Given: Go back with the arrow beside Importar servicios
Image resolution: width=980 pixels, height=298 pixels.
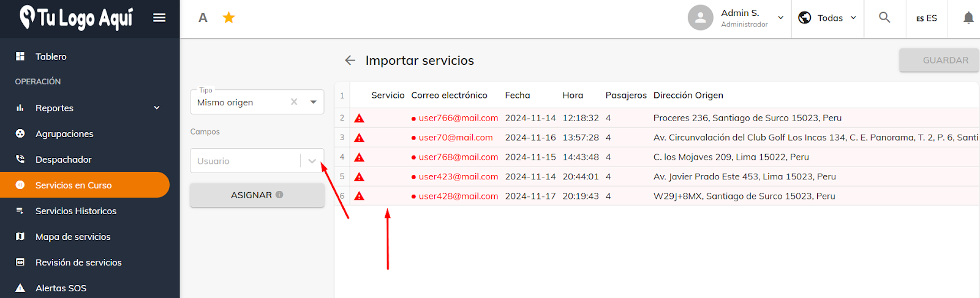Looking at the screenshot, I should pyautogui.click(x=350, y=60).
